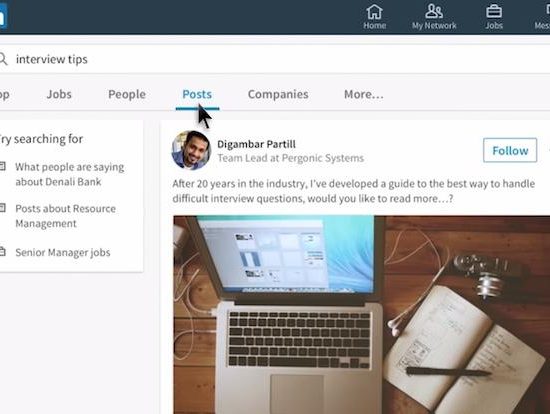Select the Posts search tab
This screenshot has width=550, height=414.
[197, 94]
